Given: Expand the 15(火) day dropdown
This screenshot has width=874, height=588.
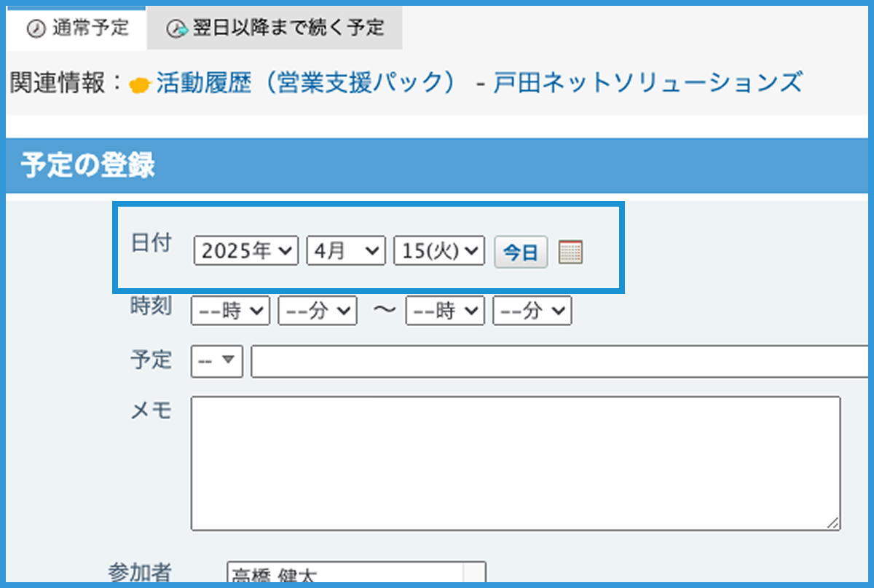Looking at the screenshot, I should tap(438, 252).
